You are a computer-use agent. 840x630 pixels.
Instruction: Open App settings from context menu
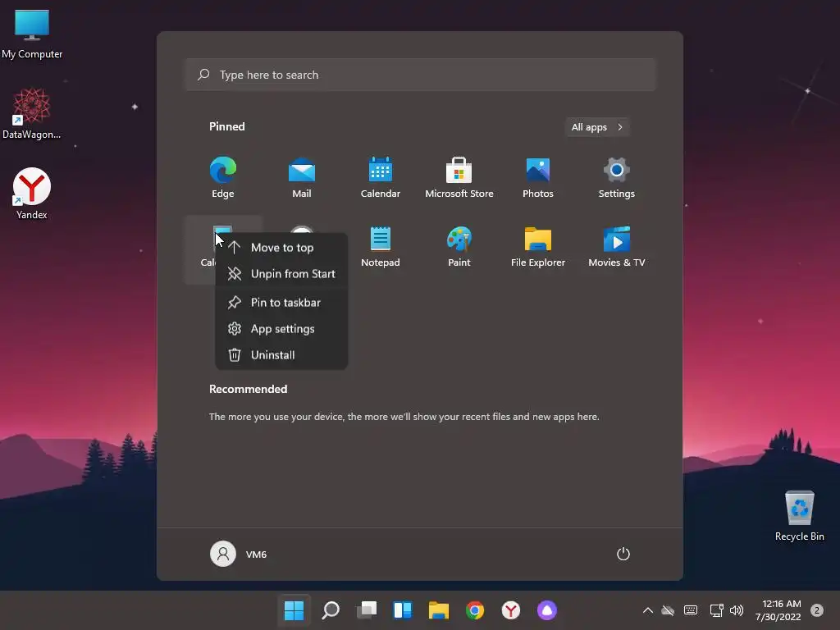[x=282, y=329]
